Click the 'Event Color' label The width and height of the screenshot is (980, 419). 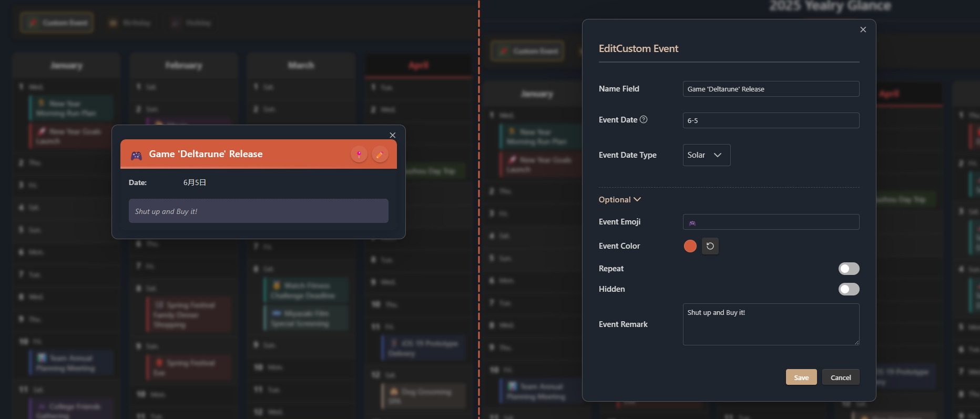619,246
